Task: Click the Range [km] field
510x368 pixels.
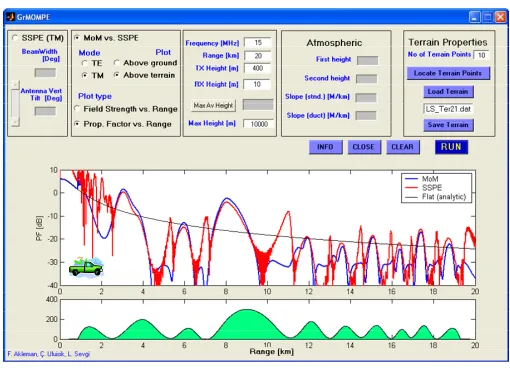Action: point(258,56)
